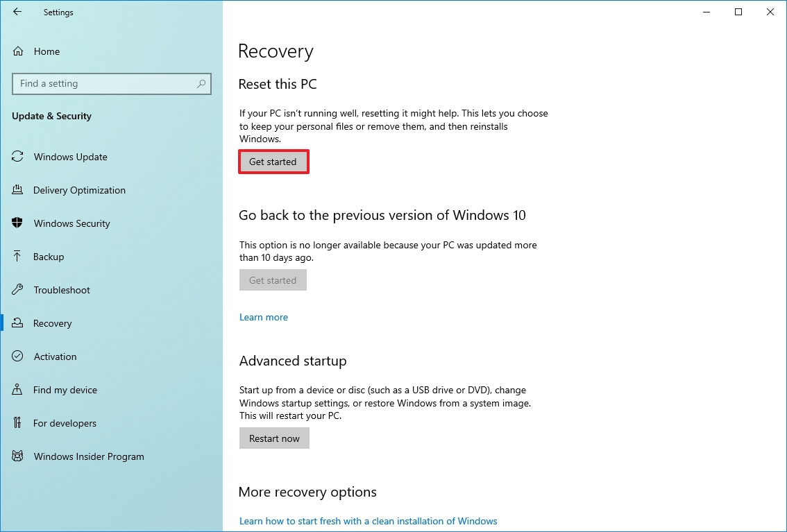Open Activation via its checkmark icon
Image resolution: width=787 pixels, height=532 pixels.
pos(17,357)
